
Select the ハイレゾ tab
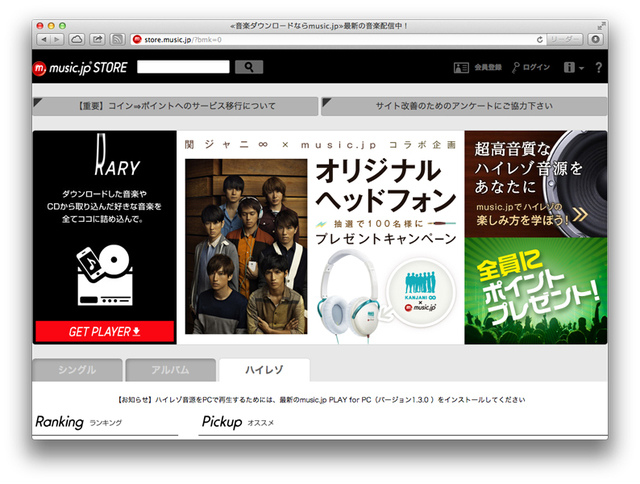point(264,369)
